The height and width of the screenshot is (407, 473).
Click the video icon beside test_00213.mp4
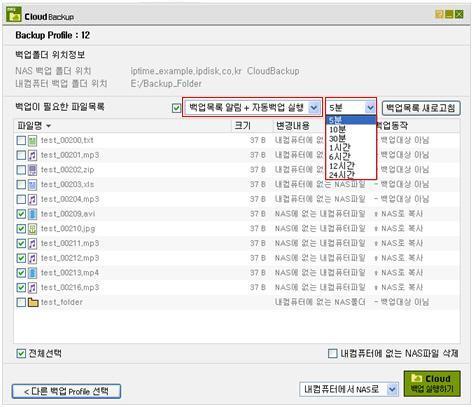tap(32, 273)
